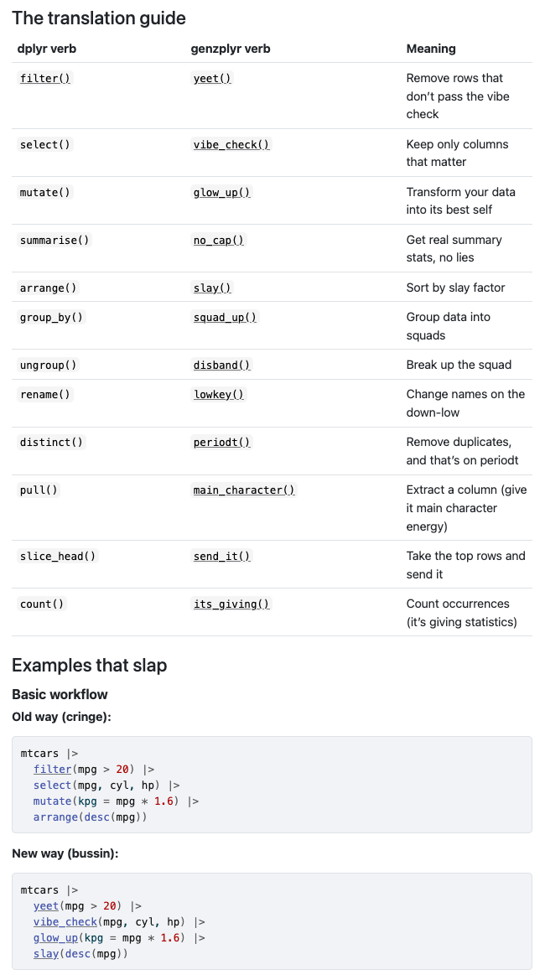The width and height of the screenshot is (545, 980).
Task: Open the yeet() function link in table
Action: click(x=212, y=78)
